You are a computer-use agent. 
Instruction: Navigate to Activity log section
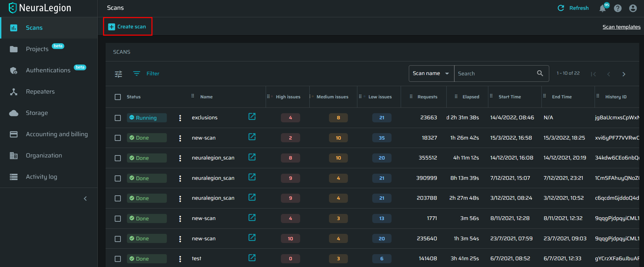click(41, 177)
